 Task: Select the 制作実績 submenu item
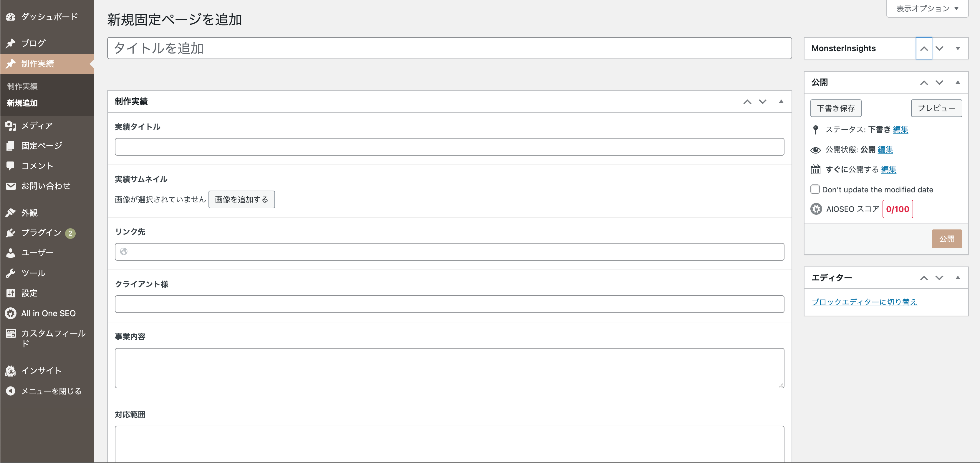pos(22,86)
